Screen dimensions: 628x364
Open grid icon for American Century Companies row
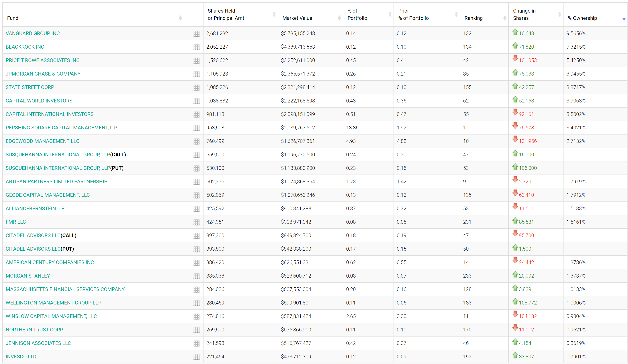click(x=196, y=262)
